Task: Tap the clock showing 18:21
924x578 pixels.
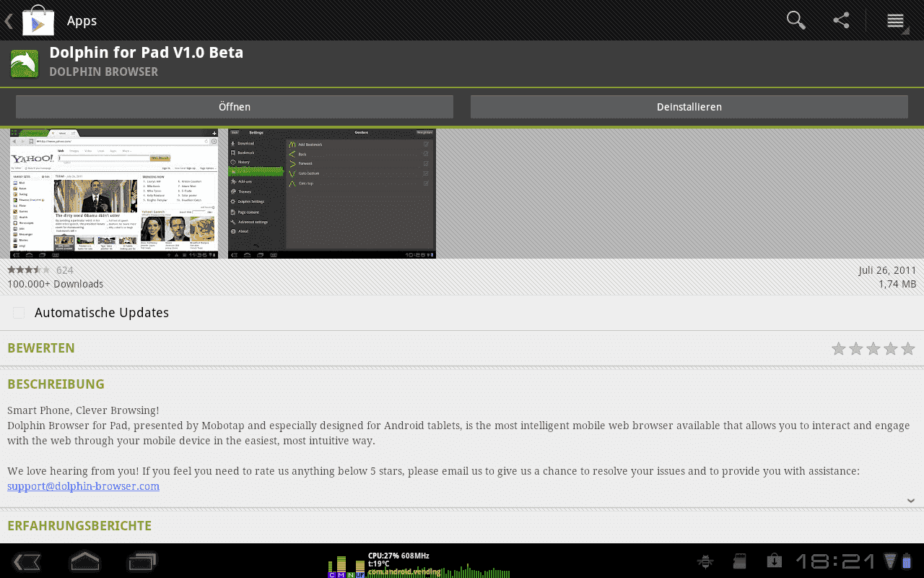Action: pos(836,561)
